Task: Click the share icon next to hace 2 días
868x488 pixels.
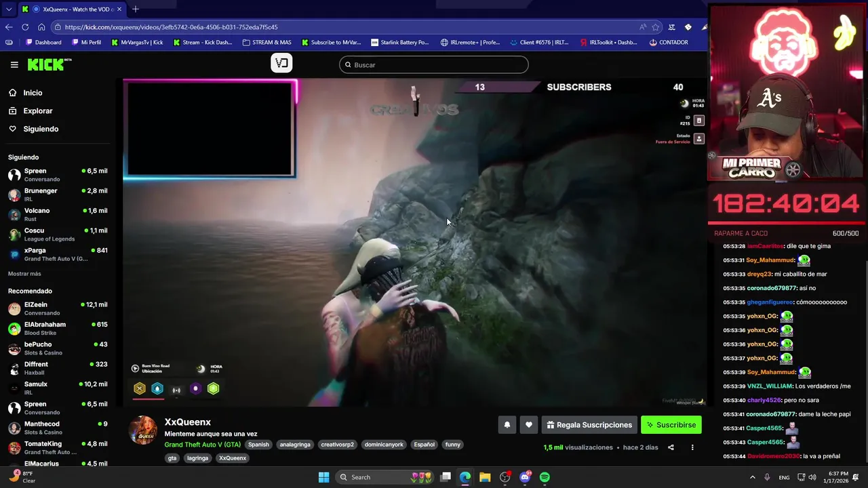Action: [671, 447]
